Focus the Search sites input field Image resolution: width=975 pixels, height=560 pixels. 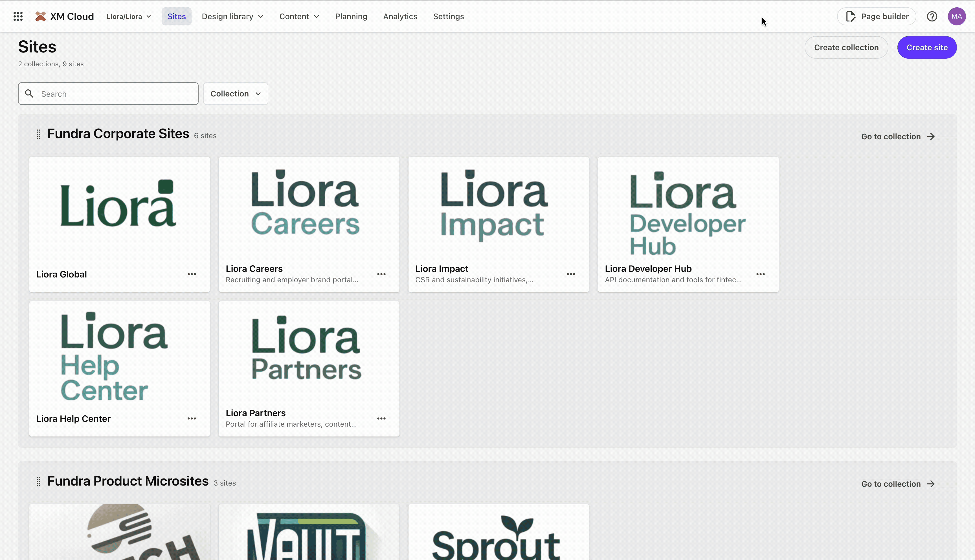[x=108, y=93]
